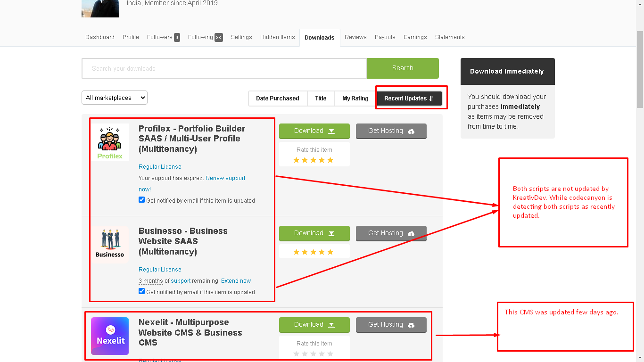Click the search your downloads field
The width and height of the screenshot is (644, 362).
(x=224, y=68)
